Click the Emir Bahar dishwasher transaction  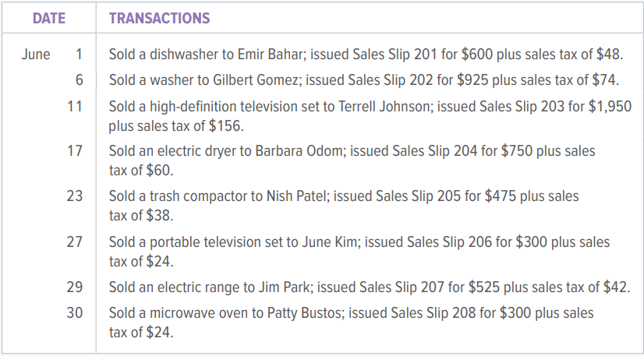[x=366, y=55]
